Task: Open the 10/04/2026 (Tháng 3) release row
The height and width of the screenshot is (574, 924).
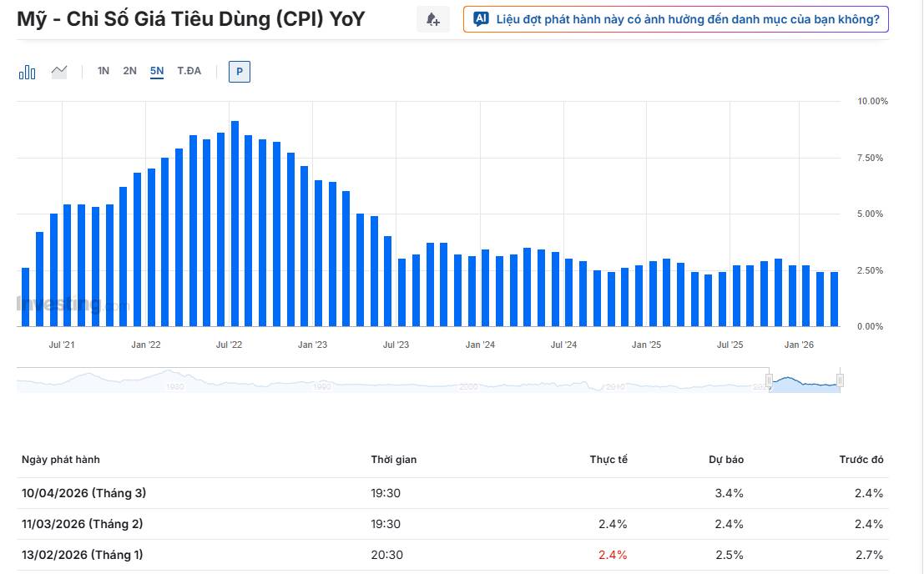Action: 452,493
